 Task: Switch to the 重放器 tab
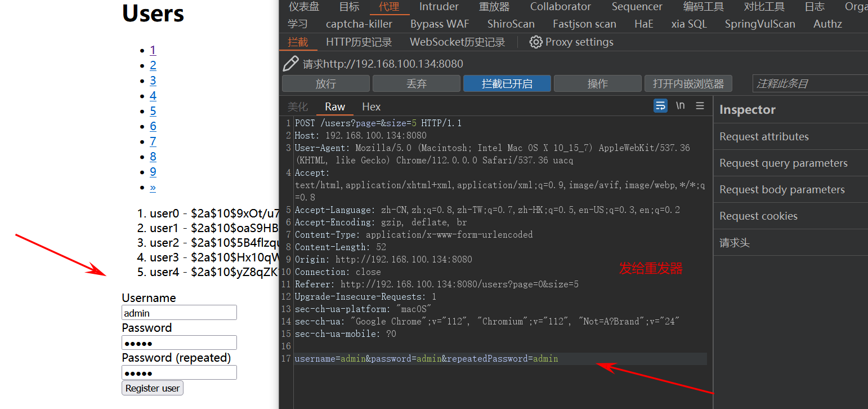[x=494, y=7]
